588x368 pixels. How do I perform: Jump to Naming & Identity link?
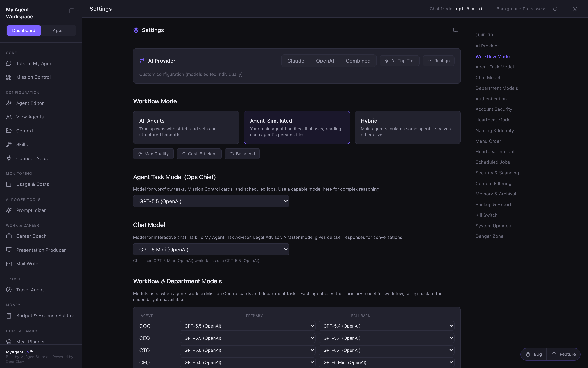click(494, 130)
